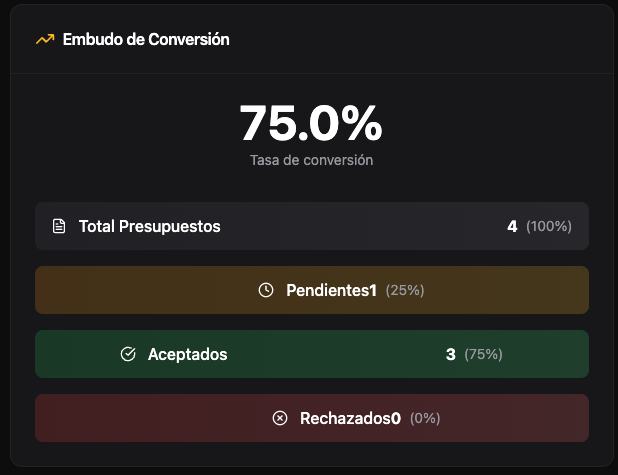
Task: Click the (100%) total percentage
Action: (549, 226)
